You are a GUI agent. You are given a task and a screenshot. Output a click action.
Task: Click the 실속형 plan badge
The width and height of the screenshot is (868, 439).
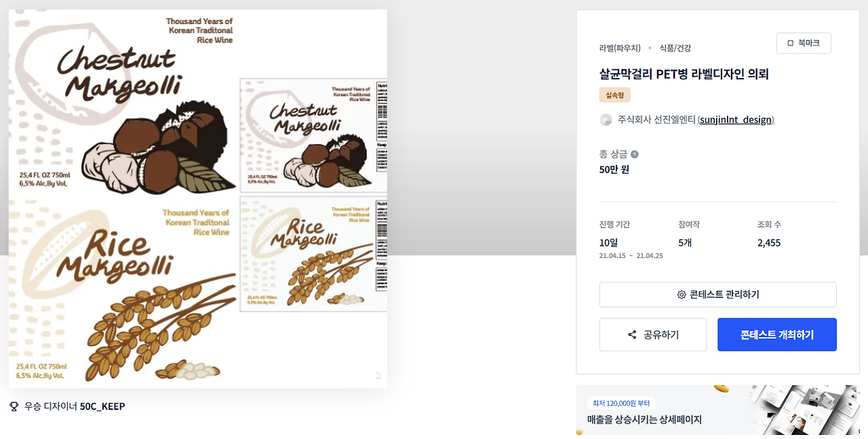tap(614, 95)
